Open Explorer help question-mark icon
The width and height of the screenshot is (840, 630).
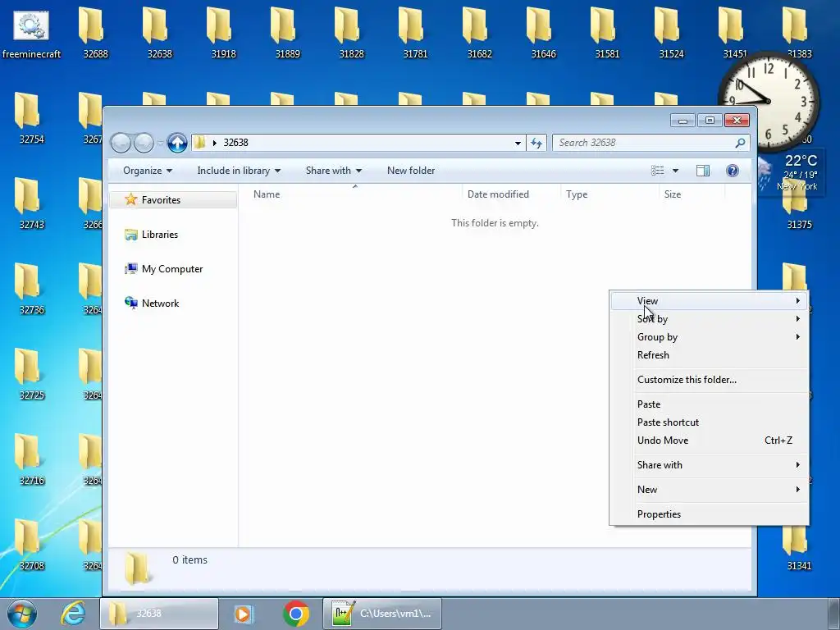pyautogui.click(x=733, y=171)
